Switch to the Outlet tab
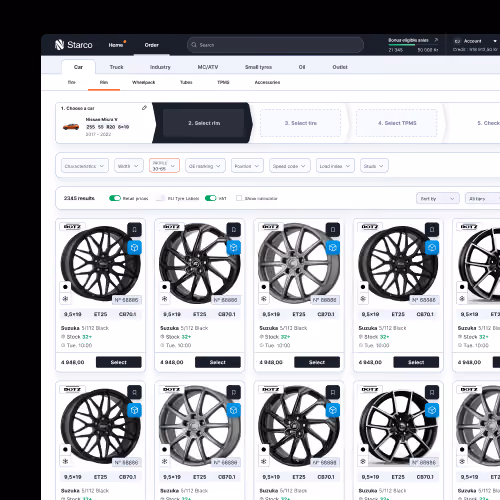The width and height of the screenshot is (500, 500). pos(340,67)
